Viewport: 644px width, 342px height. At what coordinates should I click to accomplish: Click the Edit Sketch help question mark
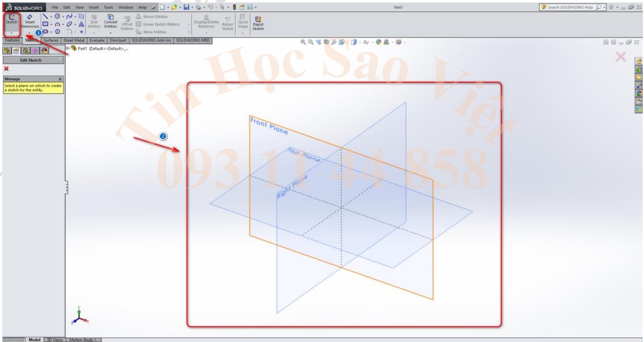pos(60,60)
